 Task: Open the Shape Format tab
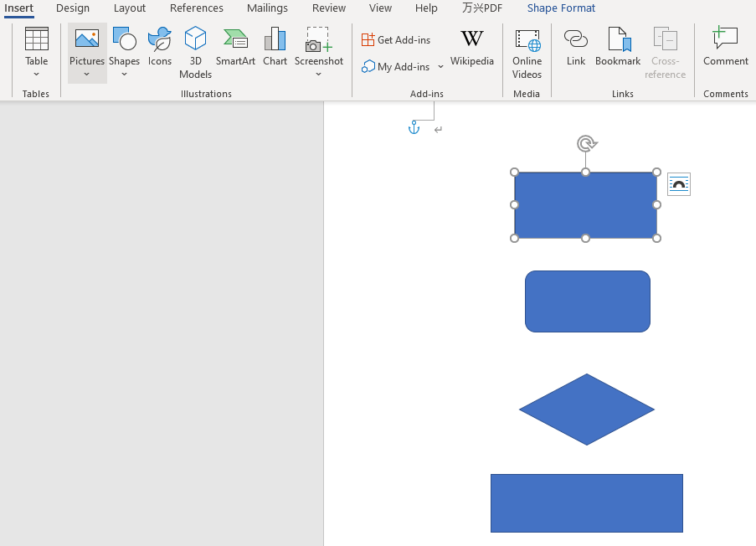click(x=561, y=8)
